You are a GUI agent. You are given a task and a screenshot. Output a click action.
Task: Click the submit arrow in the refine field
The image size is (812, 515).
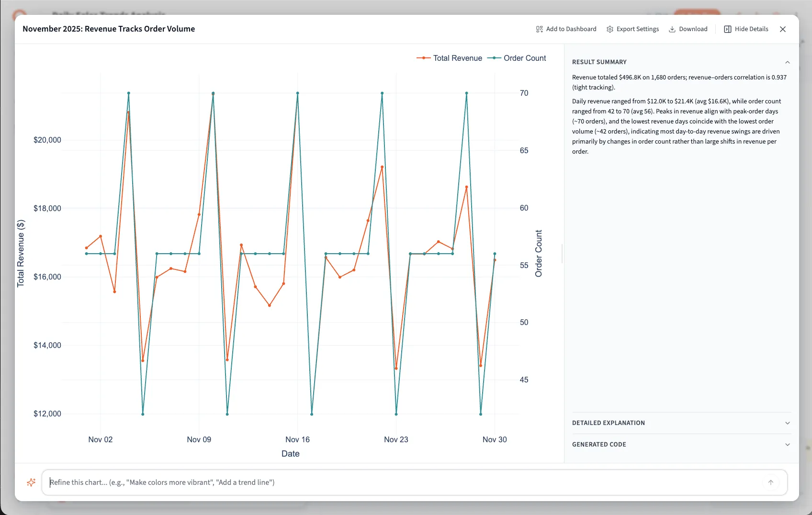coord(770,482)
